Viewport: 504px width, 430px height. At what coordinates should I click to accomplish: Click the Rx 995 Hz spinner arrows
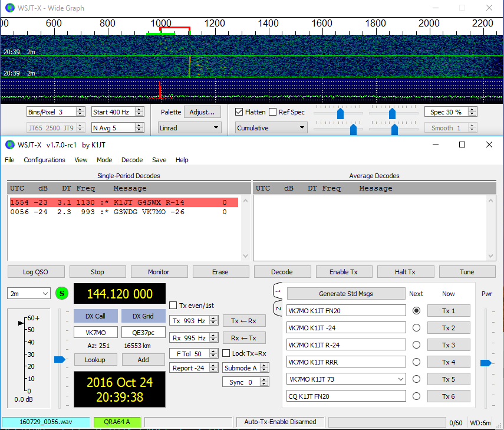(213, 338)
